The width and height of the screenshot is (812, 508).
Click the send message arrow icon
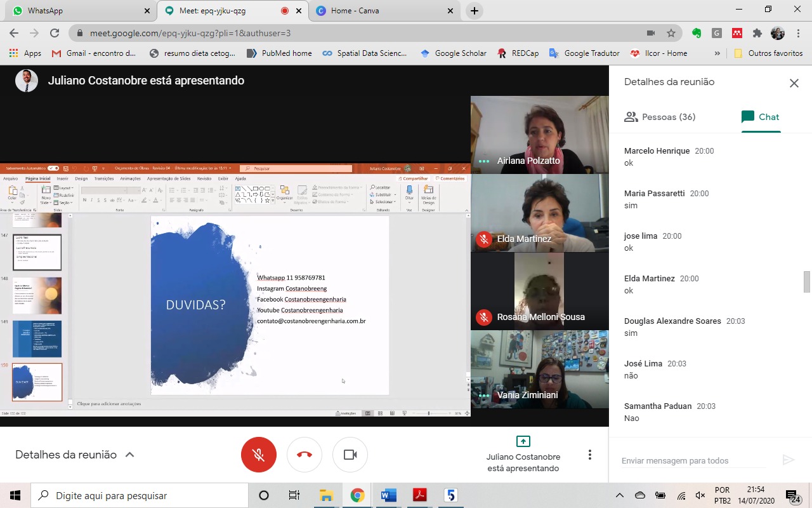789,460
